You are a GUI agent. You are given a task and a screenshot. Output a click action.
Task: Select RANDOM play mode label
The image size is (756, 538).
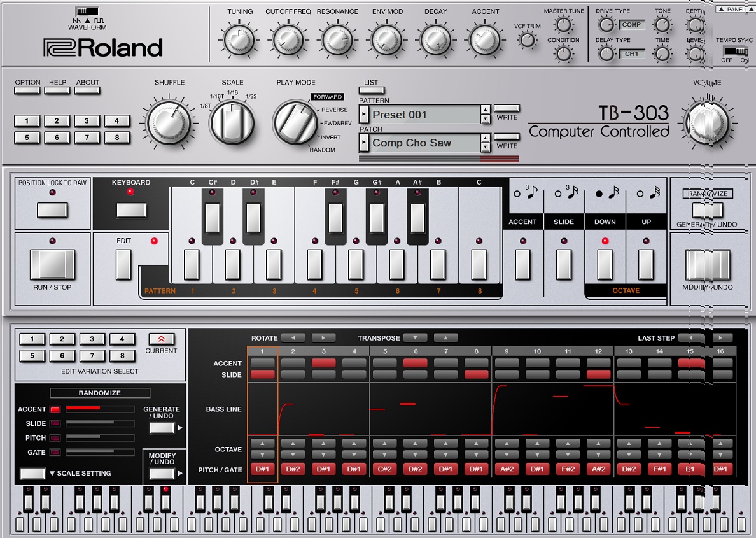(x=322, y=150)
